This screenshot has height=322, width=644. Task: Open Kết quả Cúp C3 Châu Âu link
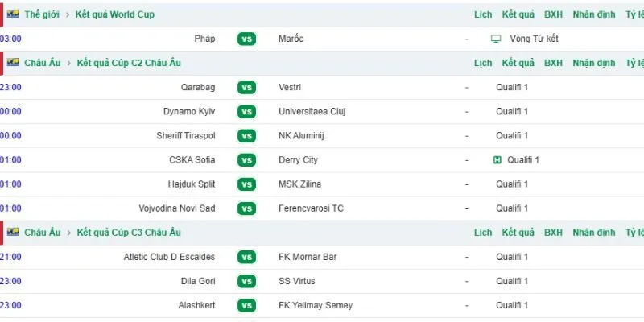point(129,233)
